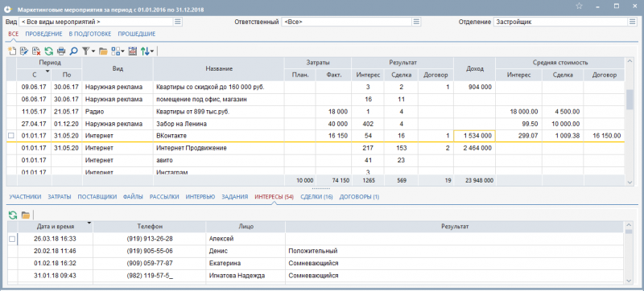
Task: Click the Положительный result cell
Action: [454, 251]
